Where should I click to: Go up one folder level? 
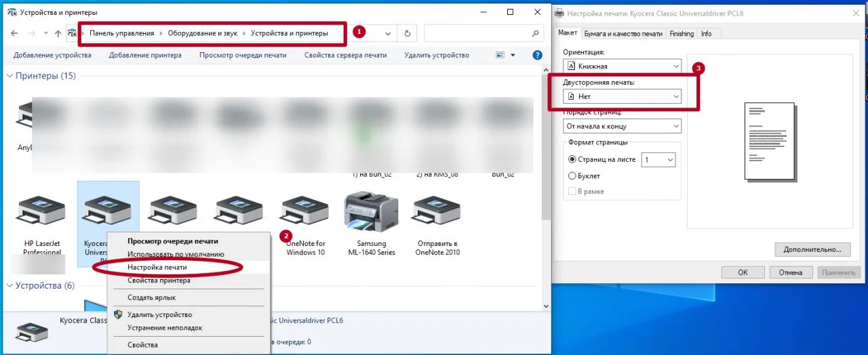(x=58, y=33)
